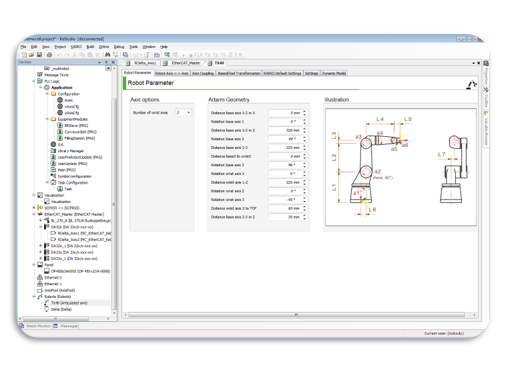Expand the DA32x_1 device node
Screen dimensions: 517x365
tap(41, 246)
